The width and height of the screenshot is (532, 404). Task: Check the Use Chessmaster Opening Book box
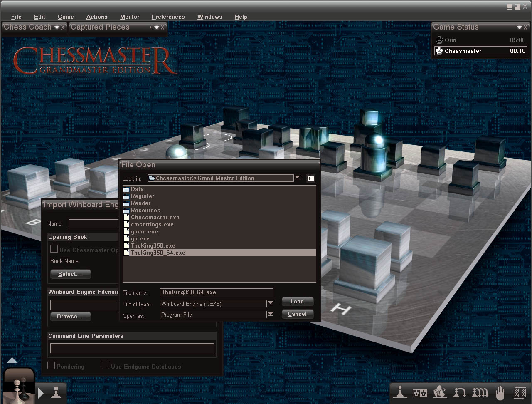(x=54, y=249)
